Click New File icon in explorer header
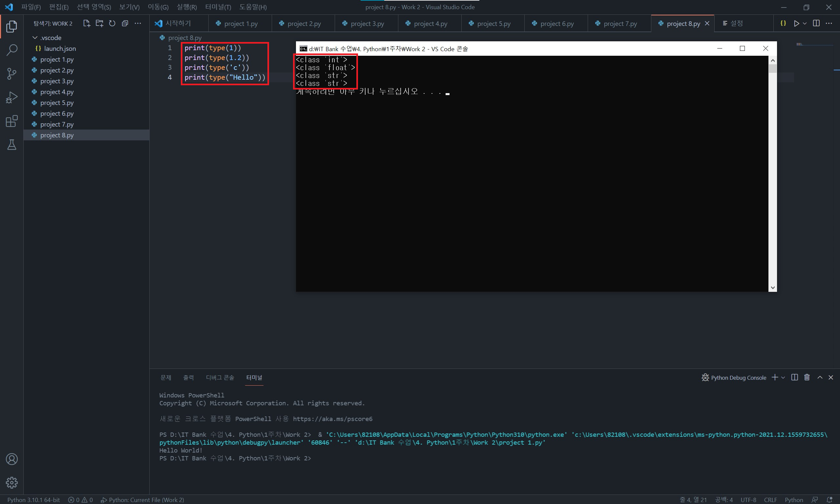 click(x=87, y=23)
